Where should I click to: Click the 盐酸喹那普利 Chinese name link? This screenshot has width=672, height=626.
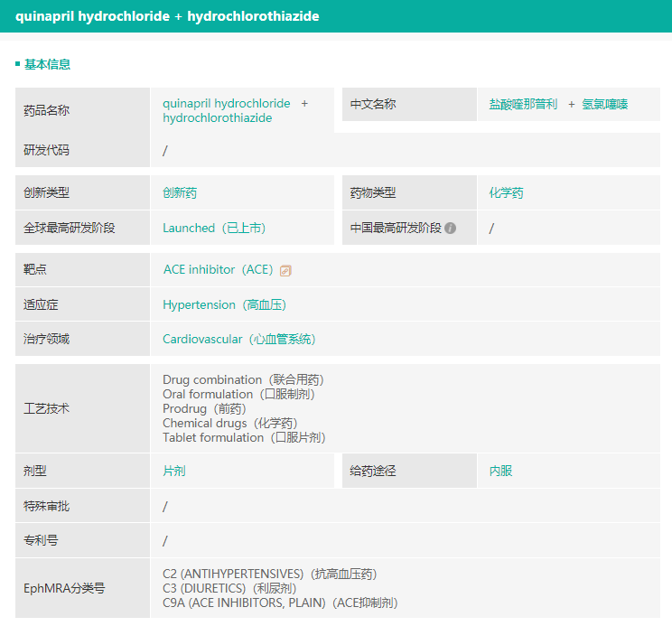[x=523, y=104]
